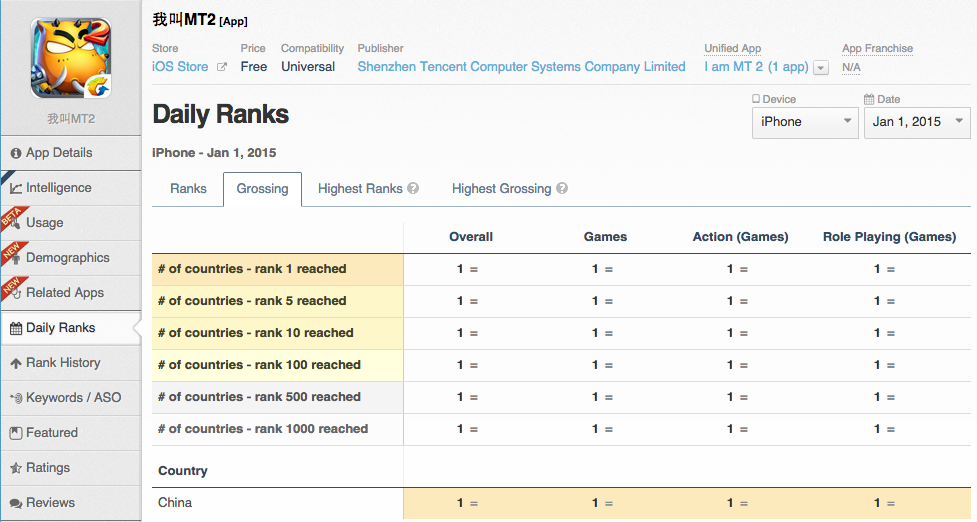This screenshot has width=977, height=522.
Task: Click the Unified App label
Action: 733,49
